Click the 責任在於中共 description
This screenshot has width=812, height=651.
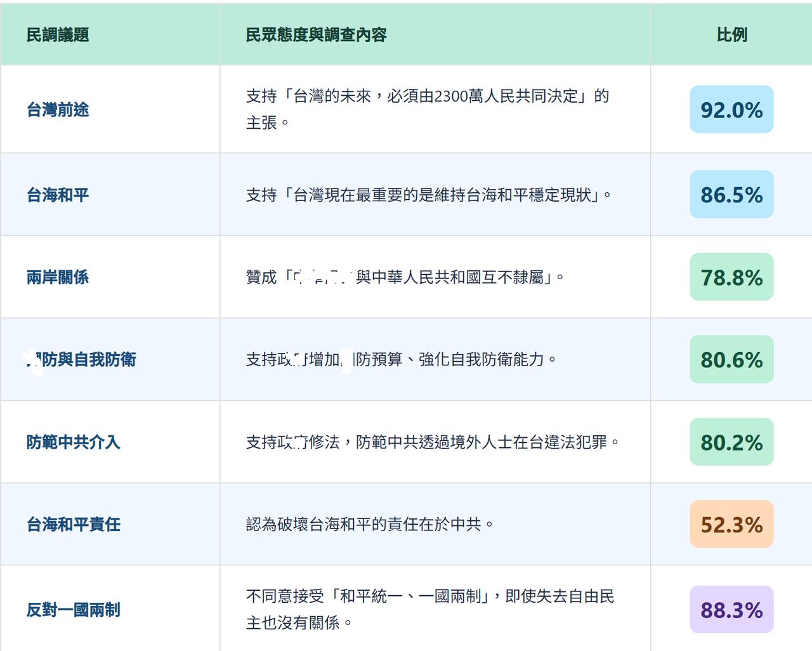pyautogui.click(x=370, y=525)
